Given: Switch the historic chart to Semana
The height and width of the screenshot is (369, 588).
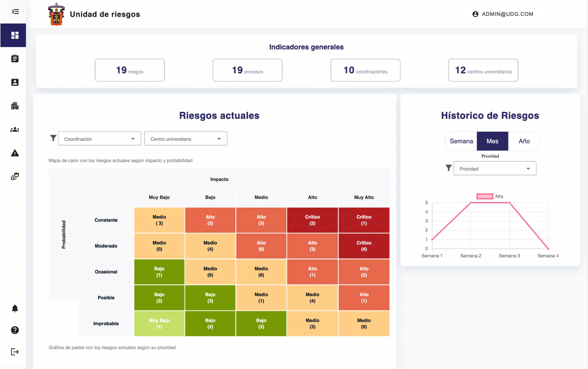Looking at the screenshot, I should coord(461,141).
